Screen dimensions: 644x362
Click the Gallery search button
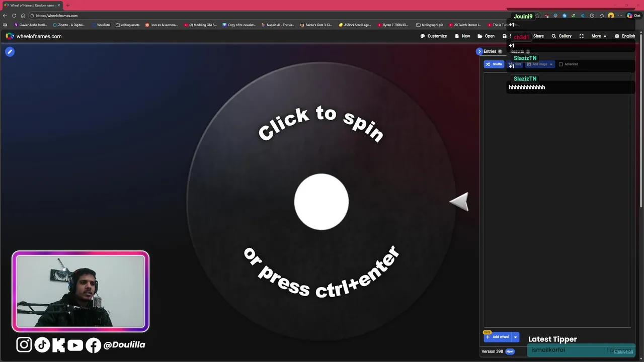pos(561,36)
